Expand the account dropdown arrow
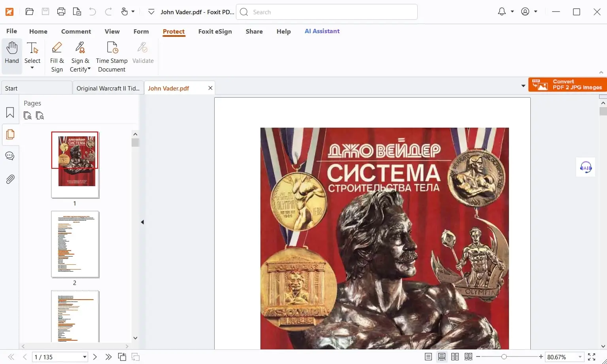Viewport: 607px width, 364px height. pos(535,12)
